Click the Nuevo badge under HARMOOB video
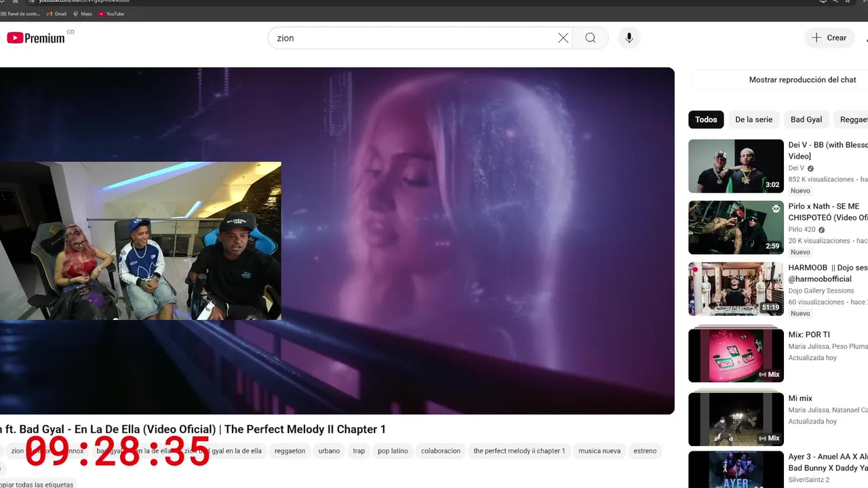Viewport: 868px width, 488px height. 800,314
